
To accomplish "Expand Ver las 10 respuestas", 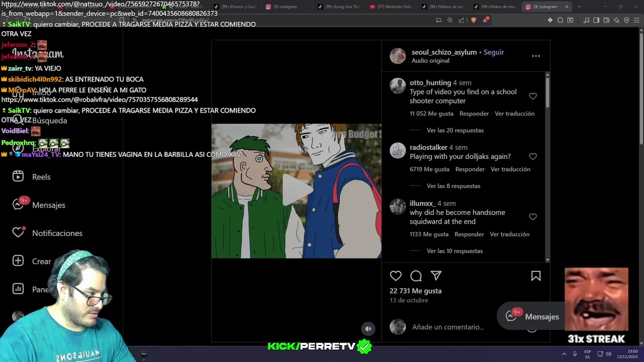I will (454, 251).
